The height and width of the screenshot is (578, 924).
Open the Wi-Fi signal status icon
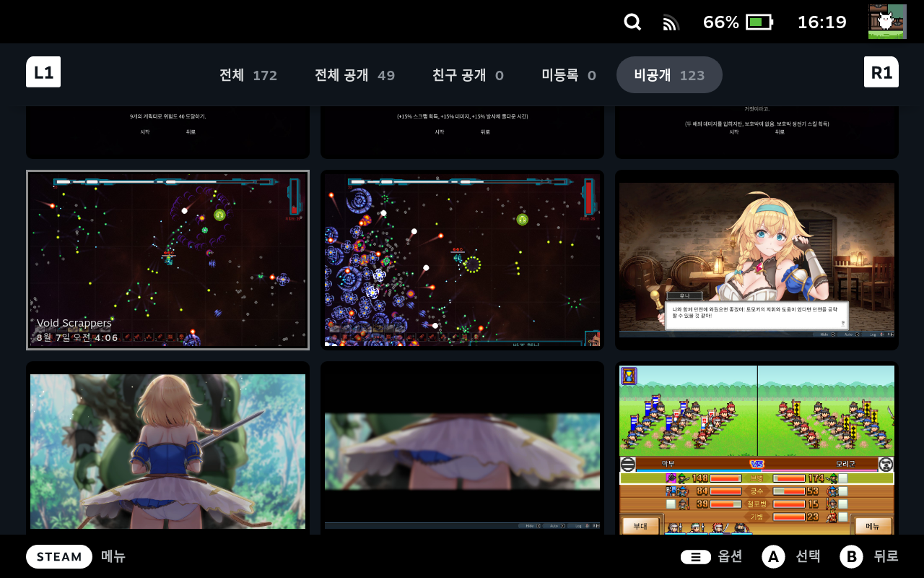click(671, 22)
